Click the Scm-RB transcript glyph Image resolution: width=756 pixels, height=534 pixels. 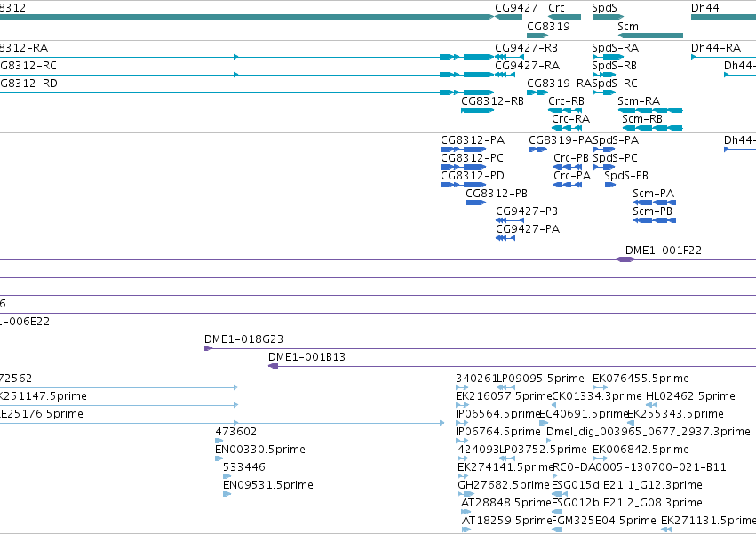click(x=652, y=128)
